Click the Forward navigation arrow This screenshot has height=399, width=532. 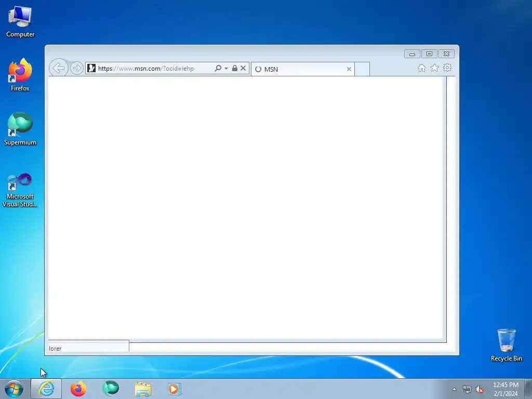click(x=77, y=68)
